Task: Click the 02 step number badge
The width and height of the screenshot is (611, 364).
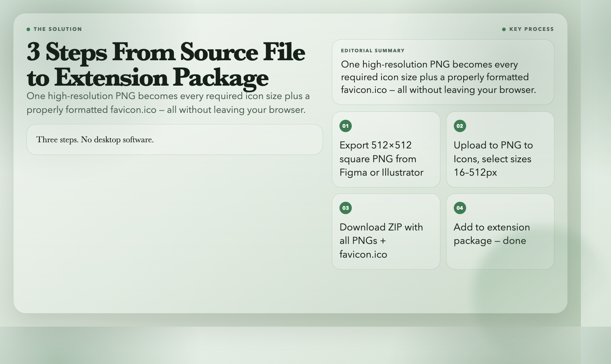Action: (460, 126)
